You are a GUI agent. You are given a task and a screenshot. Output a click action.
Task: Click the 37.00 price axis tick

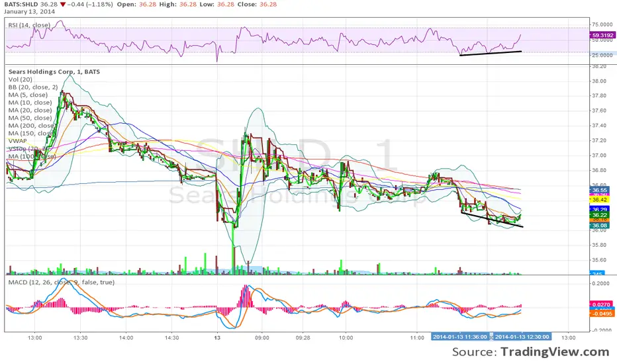coord(599,156)
